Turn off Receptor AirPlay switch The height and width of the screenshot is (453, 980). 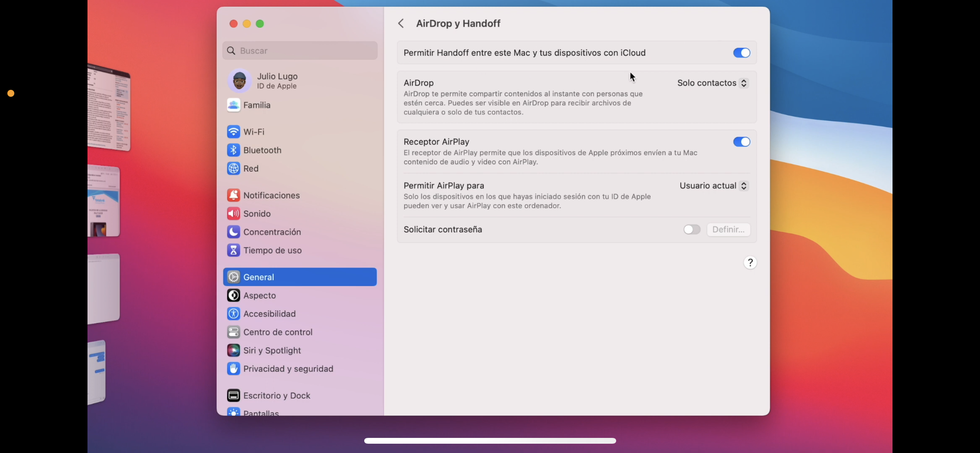[x=741, y=142]
